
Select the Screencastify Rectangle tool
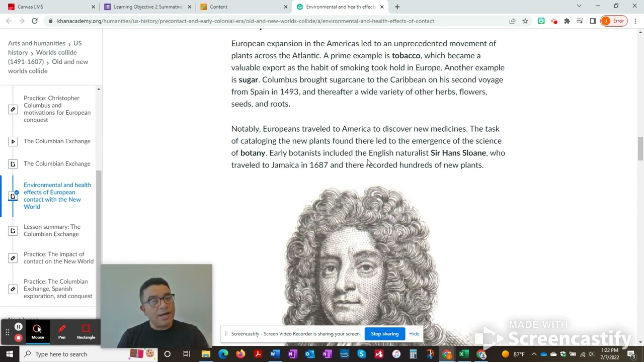[86, 332]
